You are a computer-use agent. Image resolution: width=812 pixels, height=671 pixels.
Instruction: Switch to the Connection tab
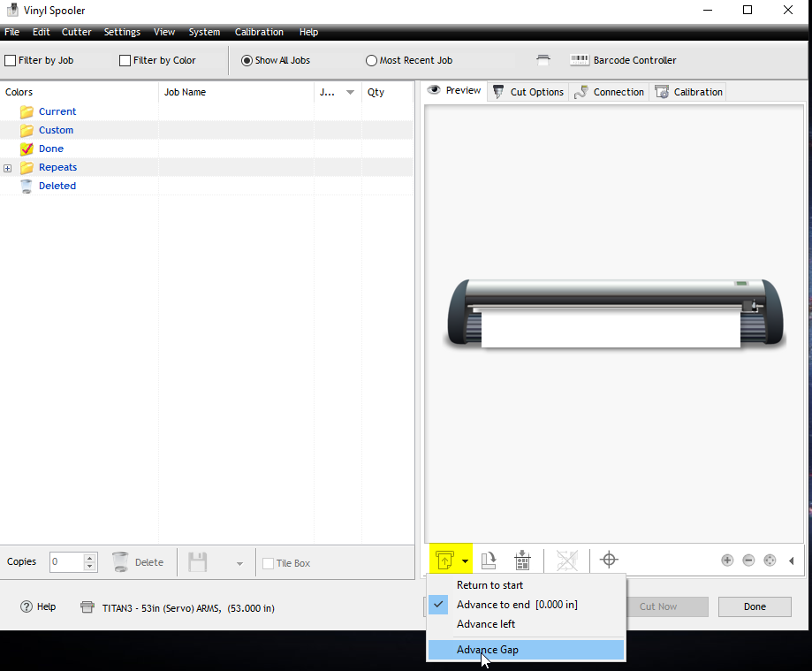(609, 92)
